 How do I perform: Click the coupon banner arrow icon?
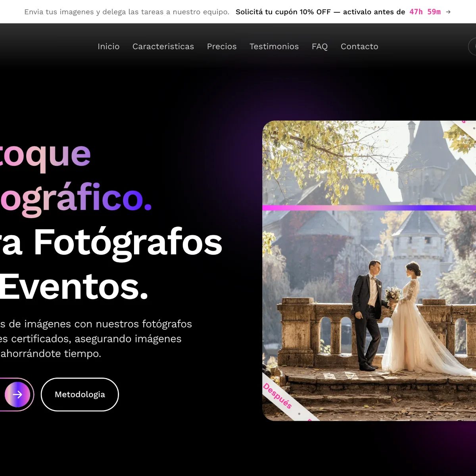point(448,12)
